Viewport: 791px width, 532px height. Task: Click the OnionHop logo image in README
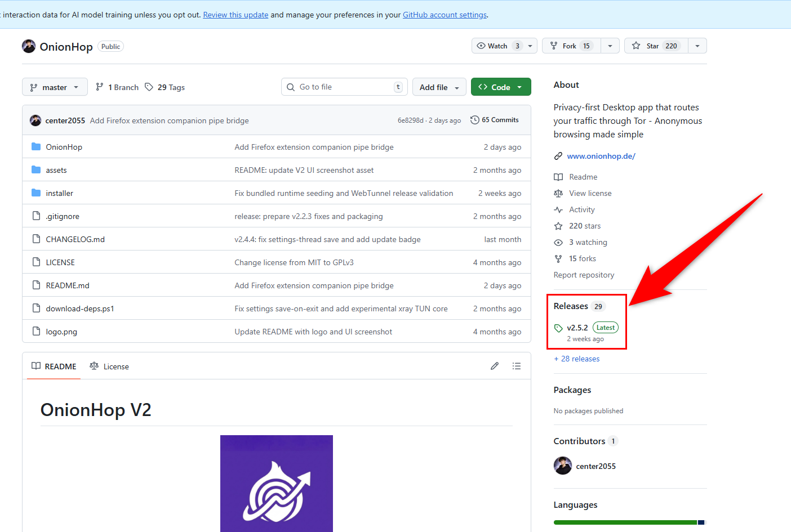[277, 484]
